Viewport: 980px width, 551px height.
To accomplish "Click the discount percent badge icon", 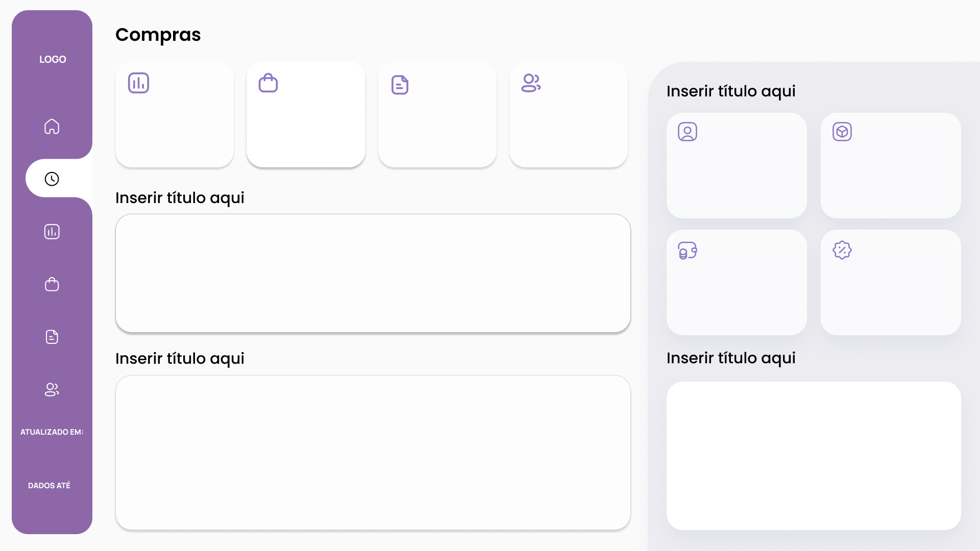I will (842, 250).
